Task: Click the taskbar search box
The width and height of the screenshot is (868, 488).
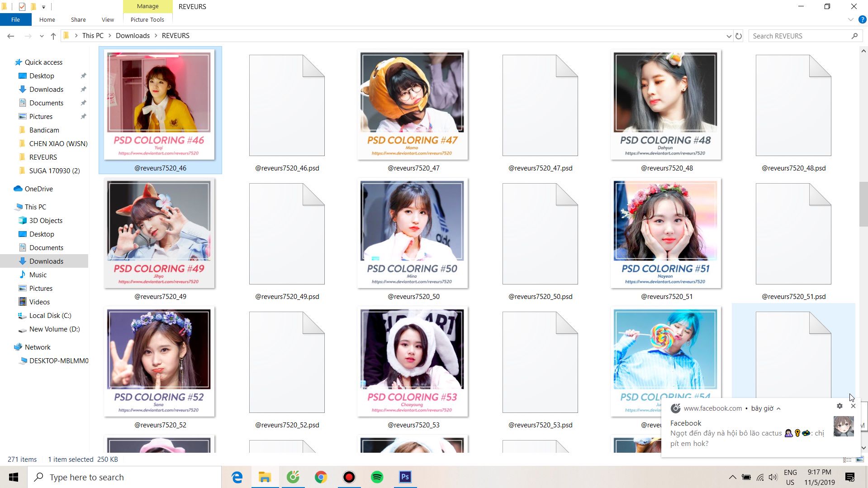Action: 125,477
